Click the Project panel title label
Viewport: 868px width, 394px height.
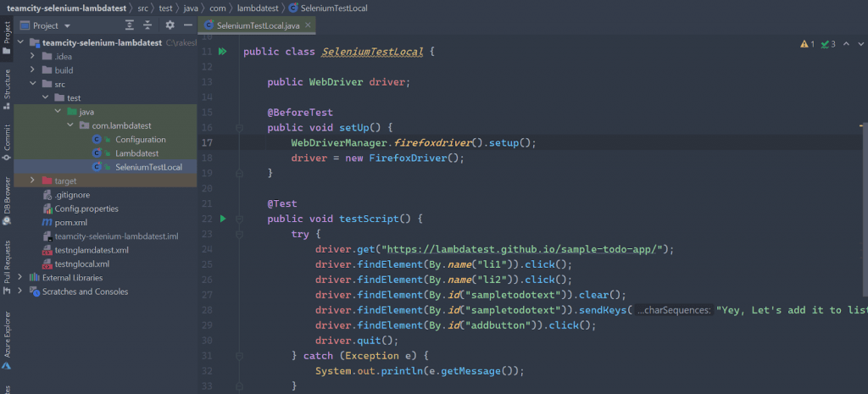coord(46,25)
